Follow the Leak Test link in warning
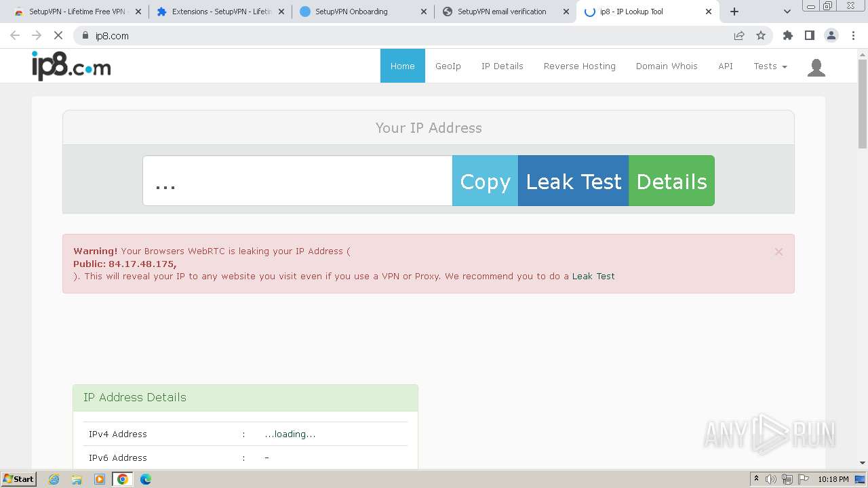This screenshot has width=868, height=488. (x=593, y=276)
